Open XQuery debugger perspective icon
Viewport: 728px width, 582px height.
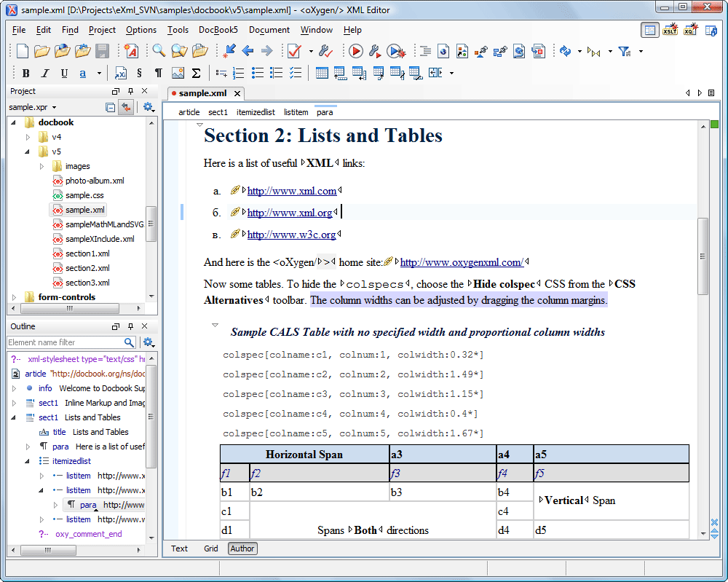coord(690,30)
